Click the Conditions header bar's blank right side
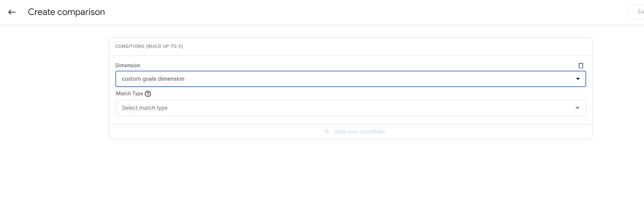The height and width of the screenshot is (201, 644). point(386,46)
